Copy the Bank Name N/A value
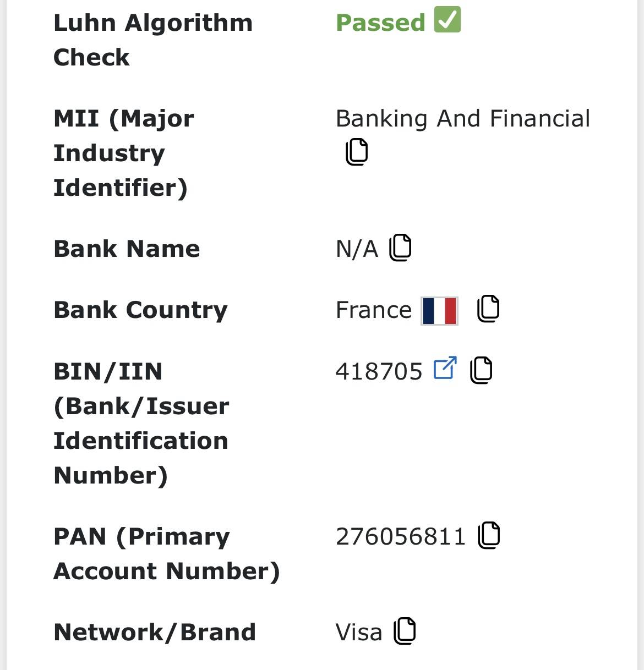The image size is (644, 670). point(400,248)
